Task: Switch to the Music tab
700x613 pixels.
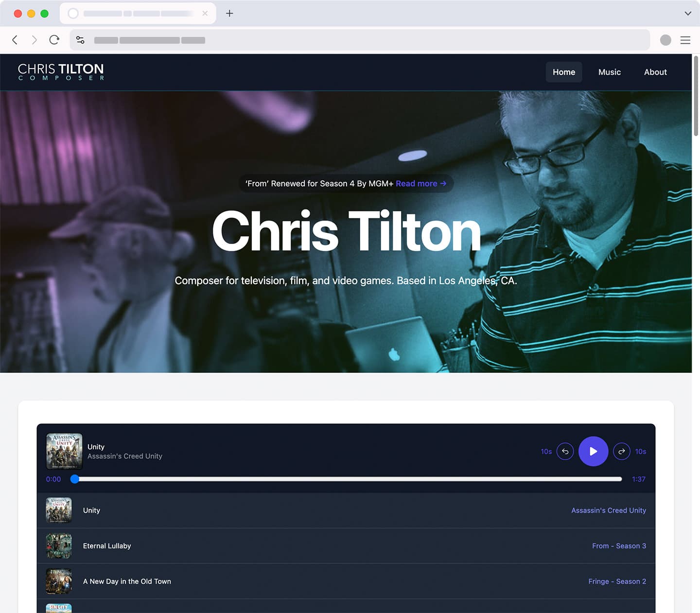Action: point(609,72)
